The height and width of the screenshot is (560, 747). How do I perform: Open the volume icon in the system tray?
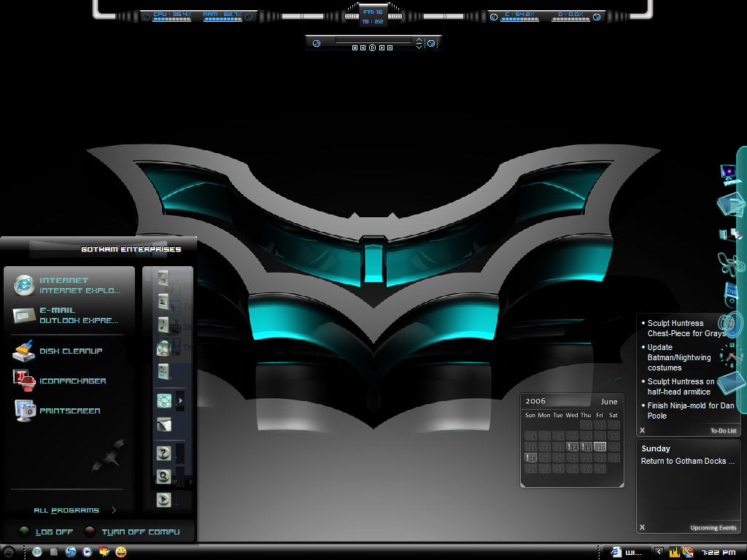[675, 551]
